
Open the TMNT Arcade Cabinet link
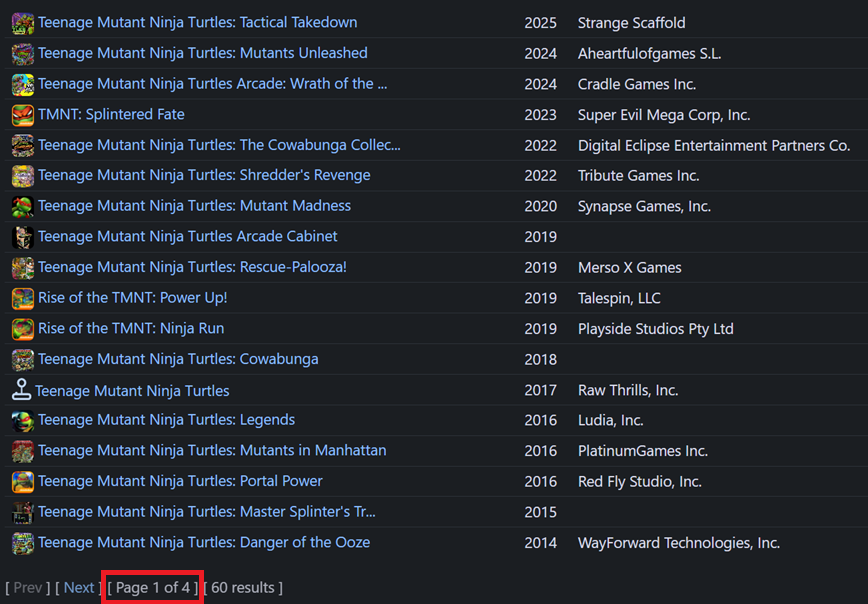pyautogui.click(x=188, y=236)
